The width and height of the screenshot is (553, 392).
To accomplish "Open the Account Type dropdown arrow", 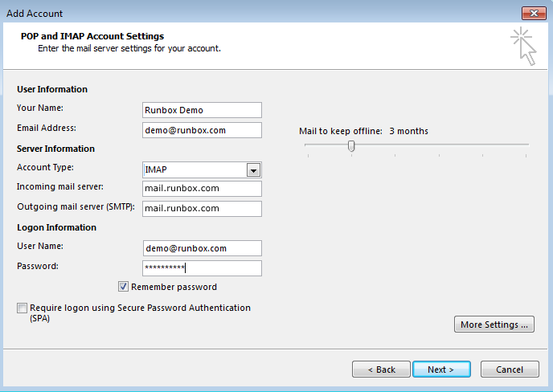I will tap(253, 170).
